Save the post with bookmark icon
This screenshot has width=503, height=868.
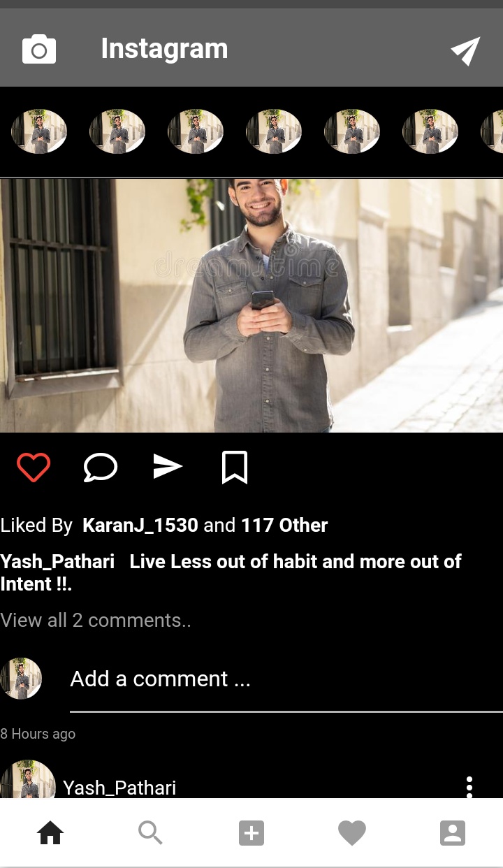[x=235, y=468]
